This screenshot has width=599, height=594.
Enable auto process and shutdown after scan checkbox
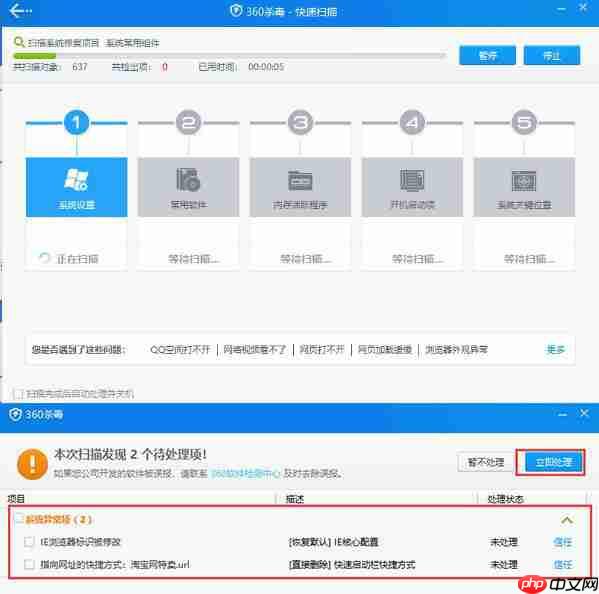(x=18, y=393)
